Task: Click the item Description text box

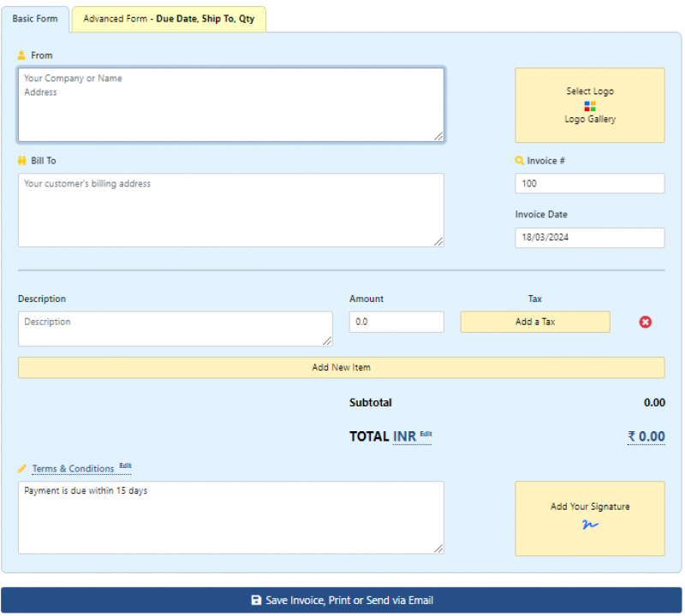Action: pyautogui.click(x=175, y=329)
